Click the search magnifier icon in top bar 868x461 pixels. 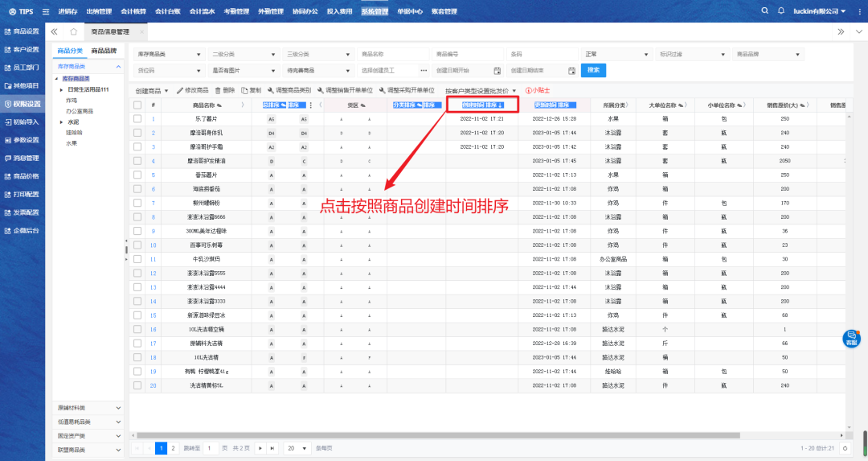(764, 11)
